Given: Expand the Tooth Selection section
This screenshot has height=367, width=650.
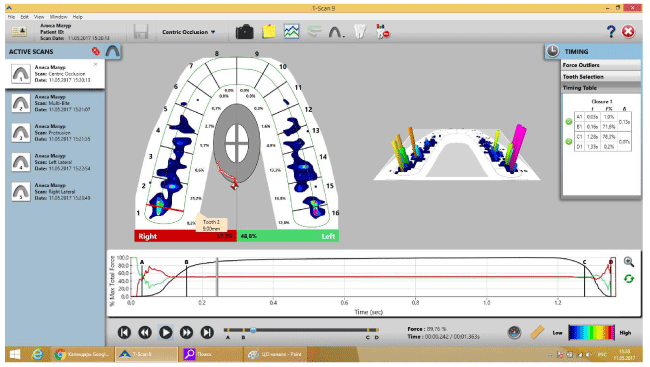Looking at the screenshot, I should (x=601, y=77).
